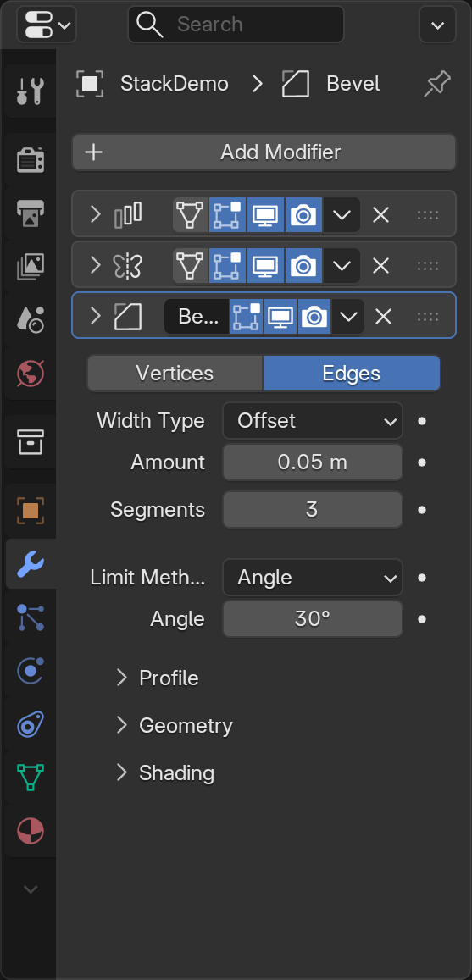Open the Render properties tab
Image resolution: width=472 pixels, height=980 pixels.
pyautogui.click(x=30, y=160)
